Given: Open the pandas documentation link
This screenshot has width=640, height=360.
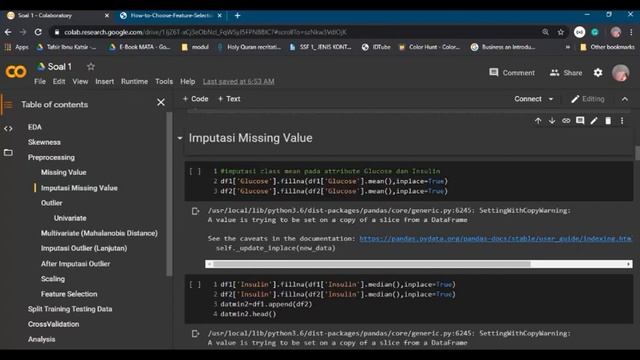Looking at the screenshot, I should [x=495, y=238].
